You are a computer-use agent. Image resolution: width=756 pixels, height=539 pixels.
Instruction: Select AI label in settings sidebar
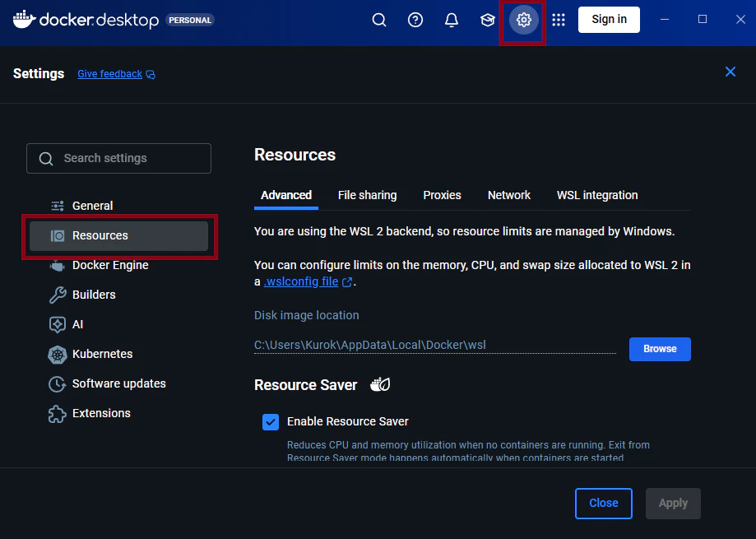click(77, 324)
